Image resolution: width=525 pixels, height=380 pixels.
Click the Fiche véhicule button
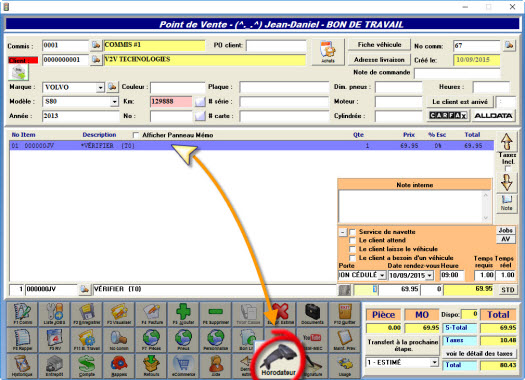click(x=379, y=45)
